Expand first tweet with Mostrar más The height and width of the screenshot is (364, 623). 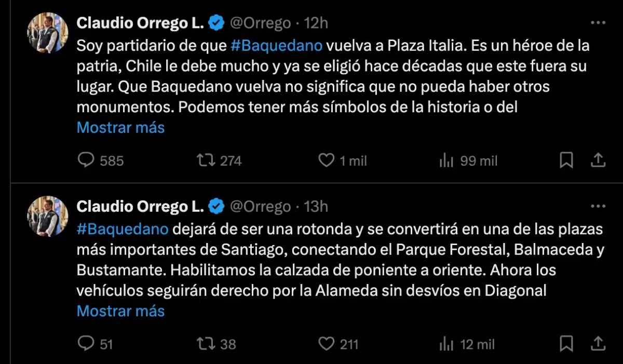[x=120, y=127]
